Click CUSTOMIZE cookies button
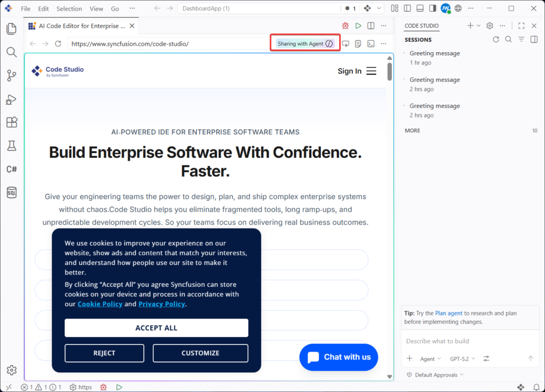 tap(201, 353)
